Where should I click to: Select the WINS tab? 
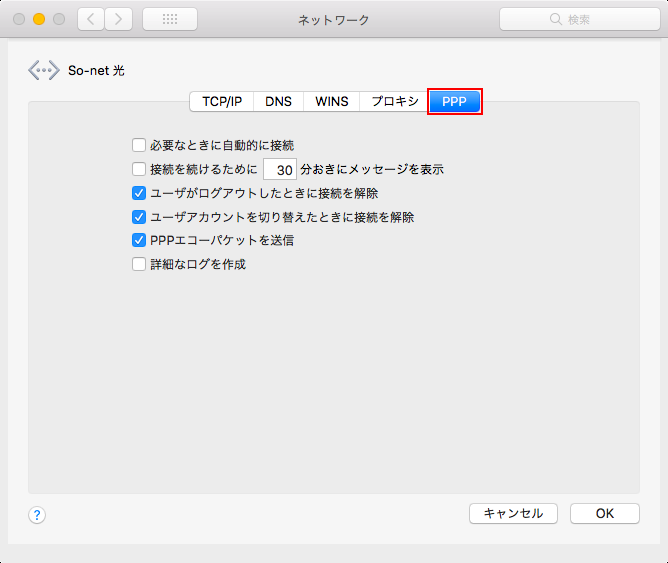pyautogui.click(x=332, y=101)
